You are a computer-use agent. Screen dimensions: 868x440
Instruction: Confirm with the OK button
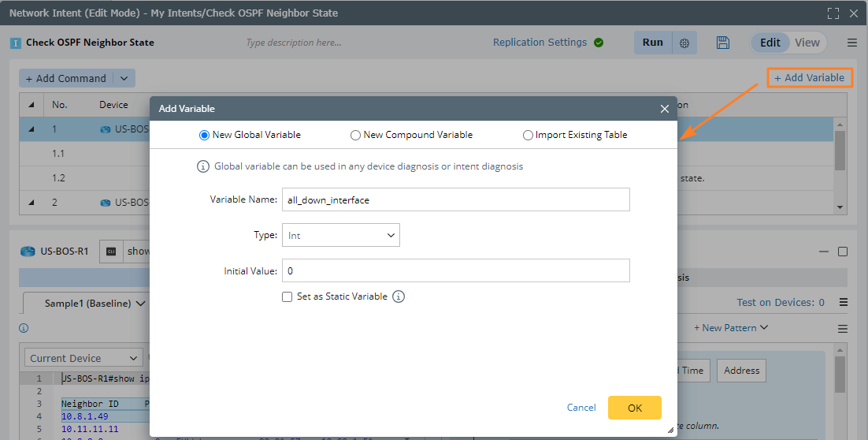(x=634, y=408)
